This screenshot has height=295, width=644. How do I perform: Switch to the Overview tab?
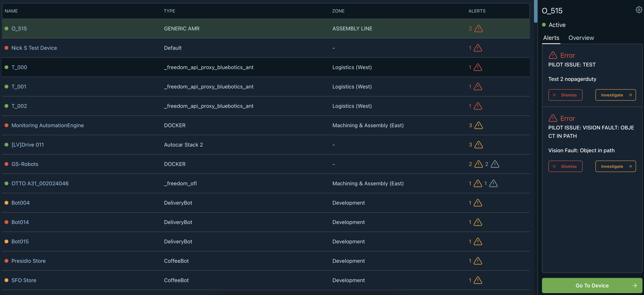(x=581, y=38)
